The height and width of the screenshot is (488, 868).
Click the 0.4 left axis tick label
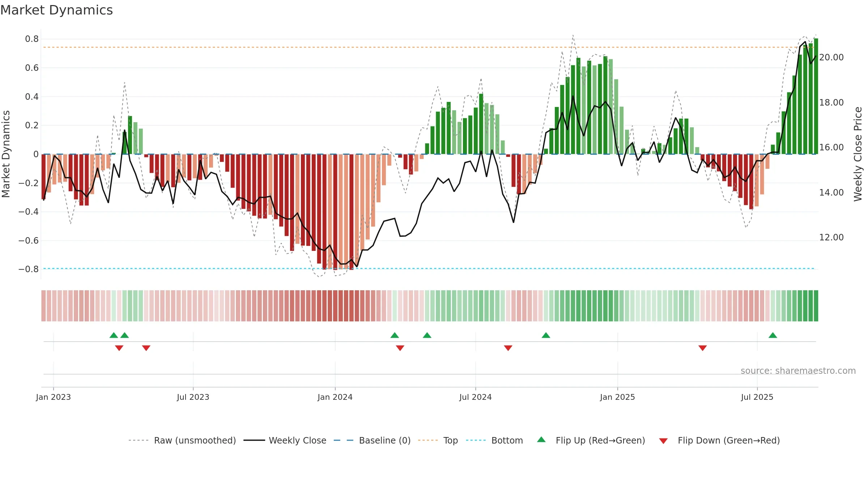pos(32,97)
